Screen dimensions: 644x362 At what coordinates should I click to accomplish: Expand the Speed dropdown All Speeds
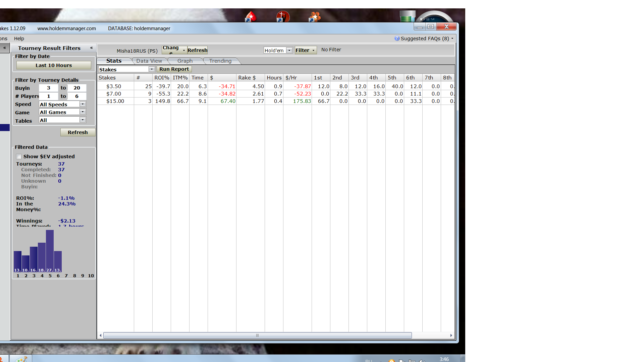[83, 104]
